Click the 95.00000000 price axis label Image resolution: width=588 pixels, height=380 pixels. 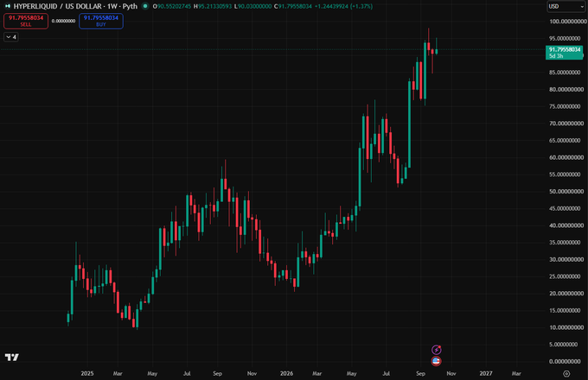point(566,39)
